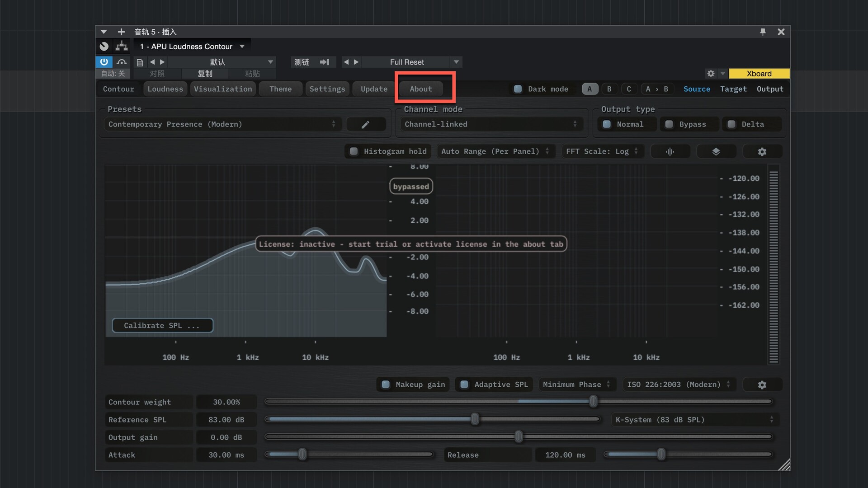Click the plugin routing diagram icon
The height and width of the screenshot is (488, 868).
pos(122,47)
